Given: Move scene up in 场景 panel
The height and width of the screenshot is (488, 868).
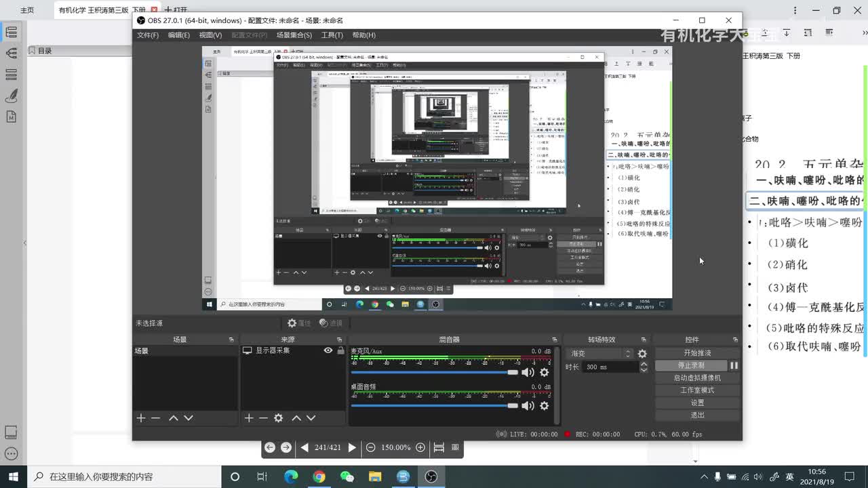Looking at the screenshot, I should 174,418.
